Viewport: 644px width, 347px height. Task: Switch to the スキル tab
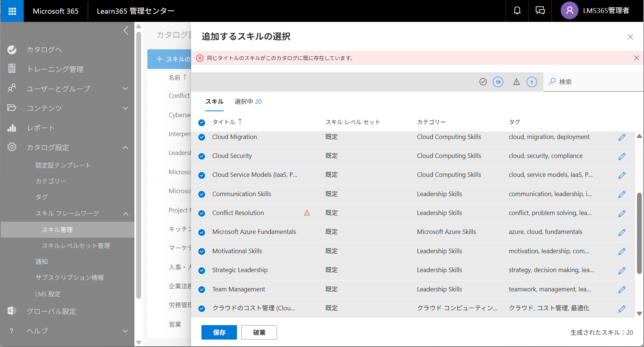point(214,102)
